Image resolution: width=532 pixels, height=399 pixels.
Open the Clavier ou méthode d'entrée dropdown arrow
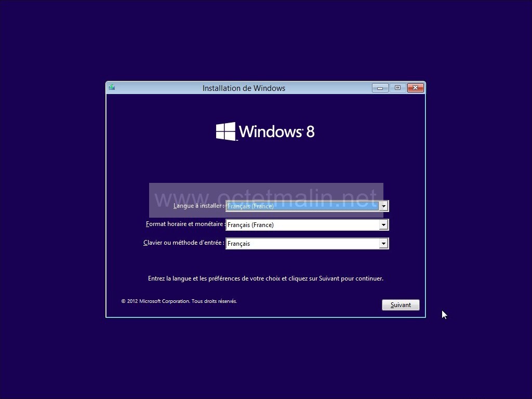click(383, 243)
